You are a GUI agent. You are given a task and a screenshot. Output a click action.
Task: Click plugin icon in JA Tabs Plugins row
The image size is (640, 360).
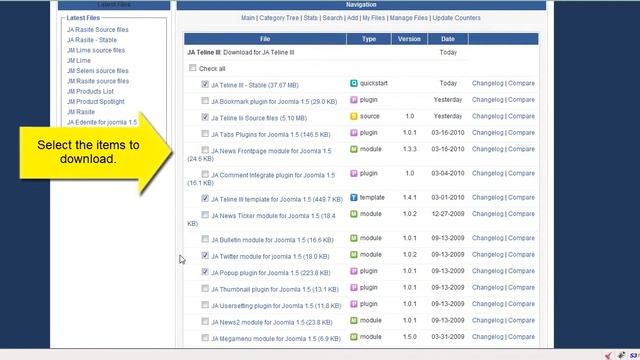click(354, 133)
